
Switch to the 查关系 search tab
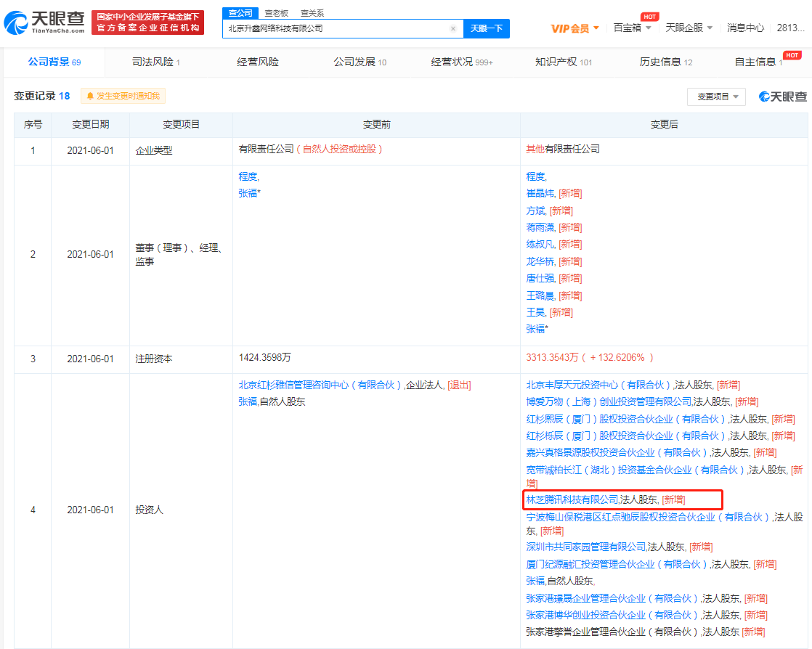[x=312, y=13]
